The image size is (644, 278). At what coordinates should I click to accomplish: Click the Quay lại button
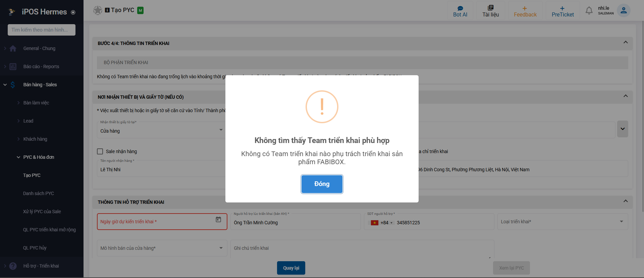(291, 268)
